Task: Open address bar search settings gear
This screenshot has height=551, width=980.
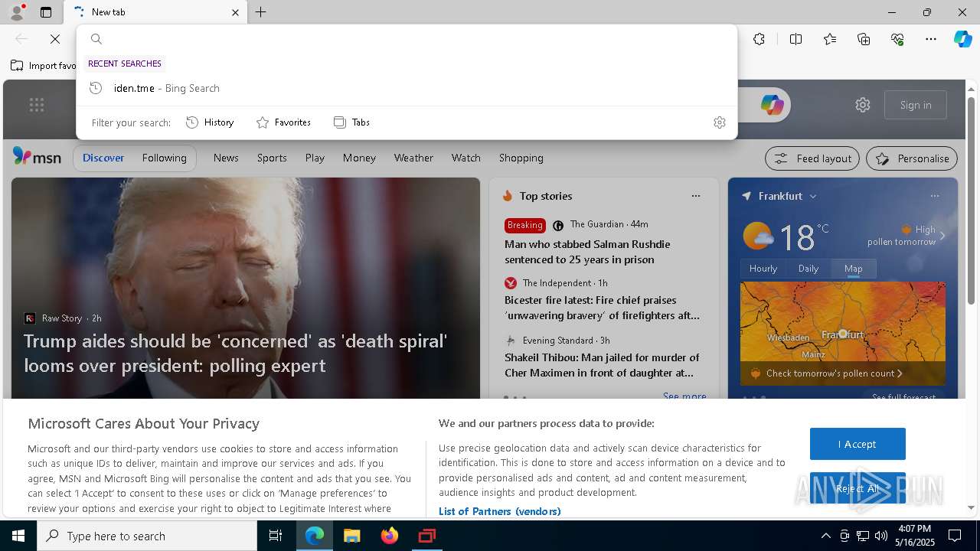Action: click(x=719, y=122)
